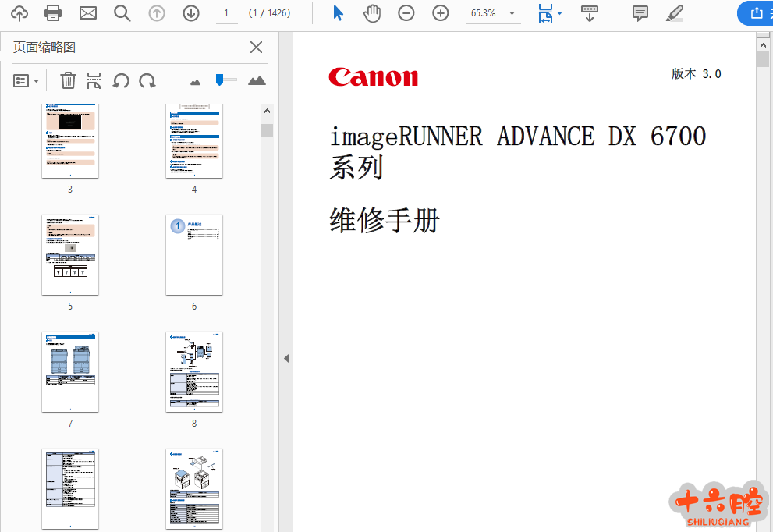The image size is (773, 532).
Task: Click the blue share button
Action: click(x=755, y=13)
